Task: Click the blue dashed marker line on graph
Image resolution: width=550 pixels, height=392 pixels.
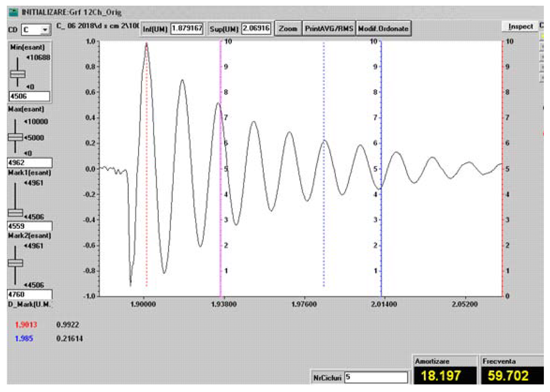Action: (x=324, y=217)
